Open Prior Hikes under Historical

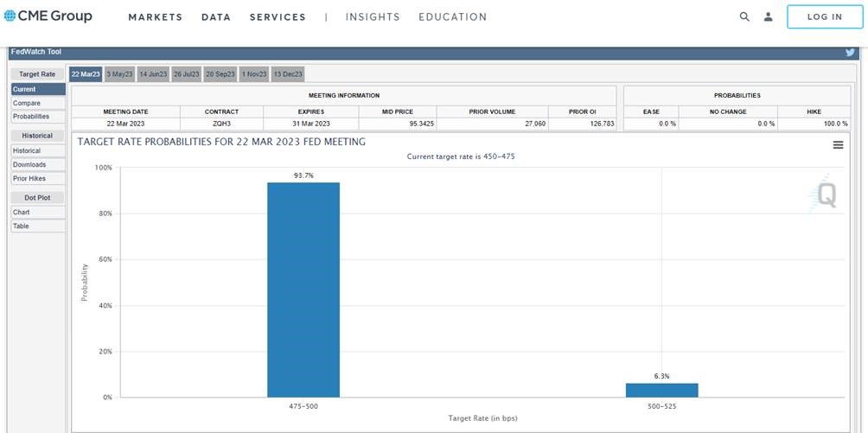pyautogui.click(x=29, y=179)
